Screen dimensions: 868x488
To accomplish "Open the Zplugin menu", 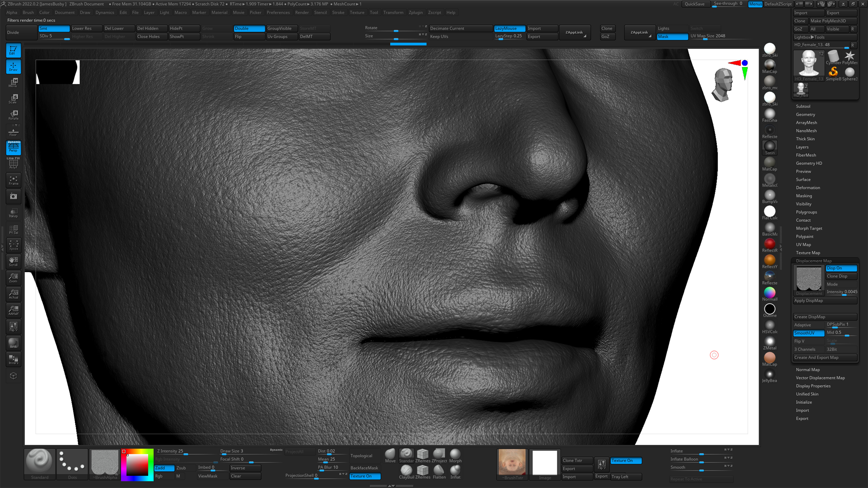I will pyautogui.click(x=416, y=12).
